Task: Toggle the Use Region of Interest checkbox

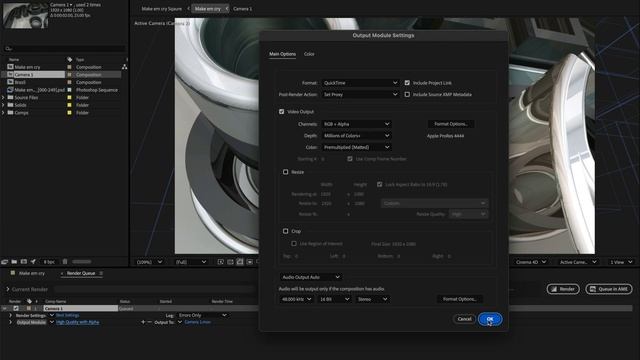Action: [x=294, y=244]
